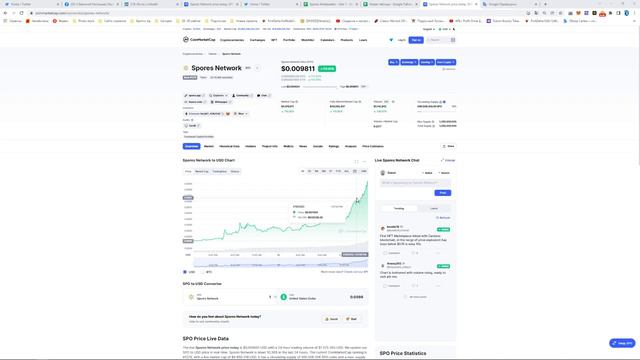Screen dimensions: 640x360
Task: Click the chart range navigator slider
Action: pyautogui.click(x=281, y=263)
